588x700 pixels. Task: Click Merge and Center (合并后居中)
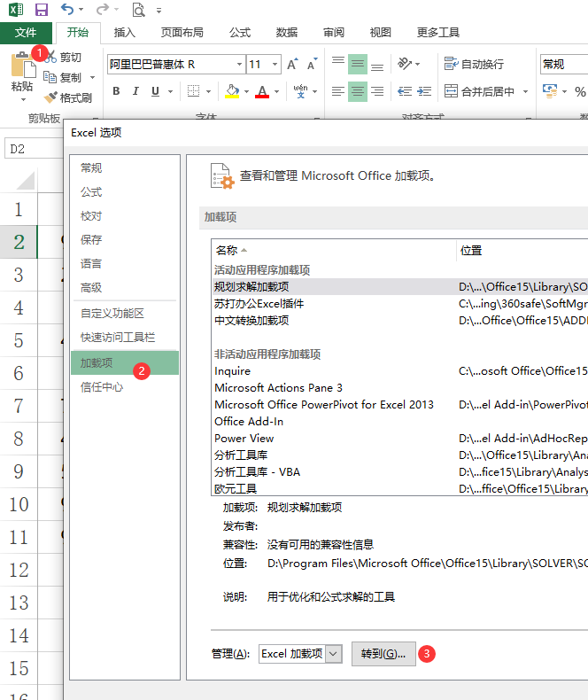point(480,91)
